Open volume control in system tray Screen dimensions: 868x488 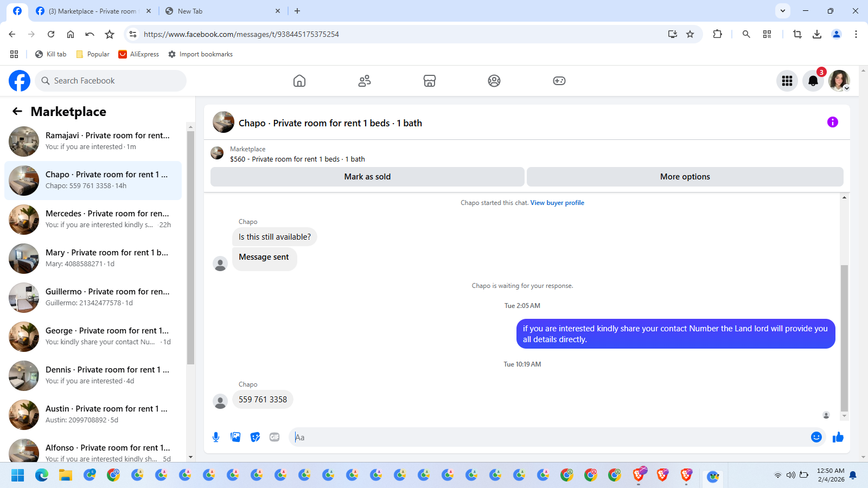[791, 475]
